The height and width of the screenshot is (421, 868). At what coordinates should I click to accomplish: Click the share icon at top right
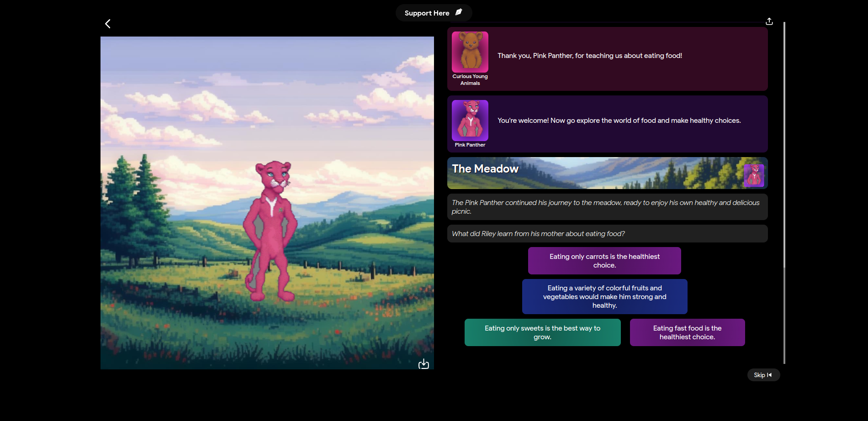click(769, 21)
